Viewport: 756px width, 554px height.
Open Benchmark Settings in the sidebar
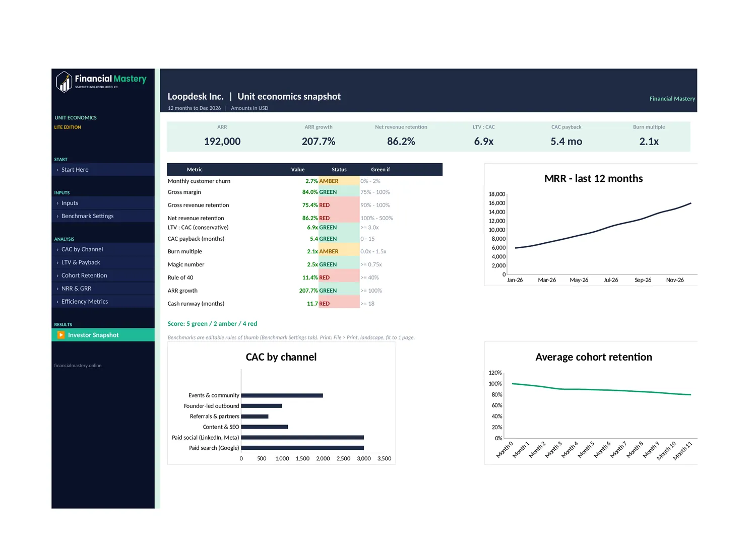[103, 216]
